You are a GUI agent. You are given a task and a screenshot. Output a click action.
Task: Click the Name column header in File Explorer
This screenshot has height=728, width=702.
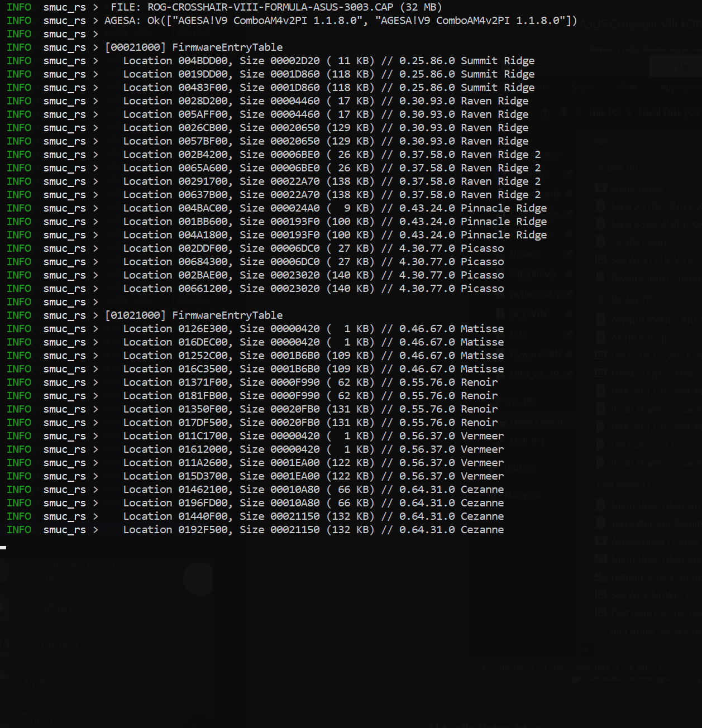607,142
